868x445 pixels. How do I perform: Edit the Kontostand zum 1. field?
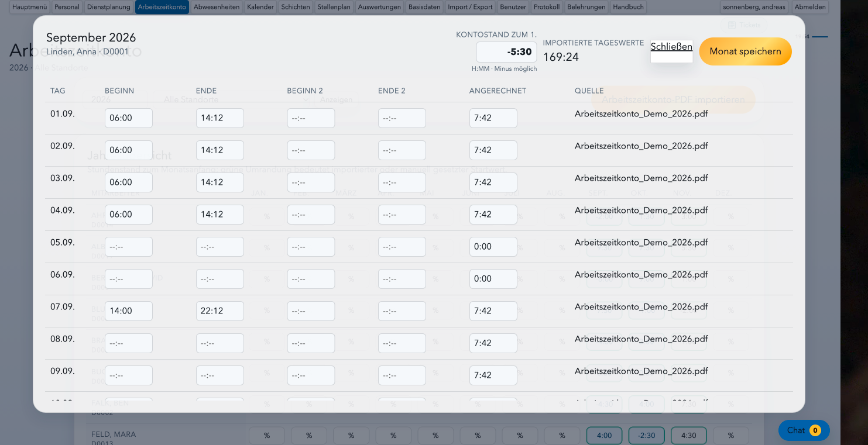[506, 52]
